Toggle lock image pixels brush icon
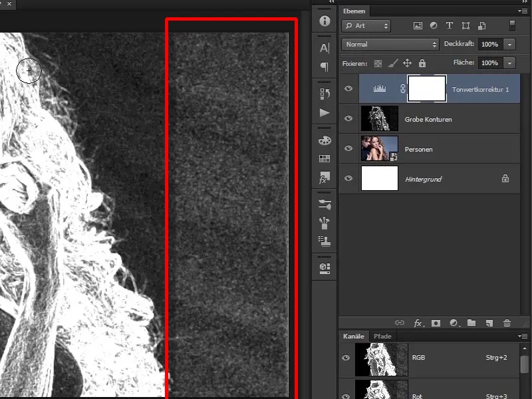The width and height of the screenshot is (532, 399). (x=392, y=63)
